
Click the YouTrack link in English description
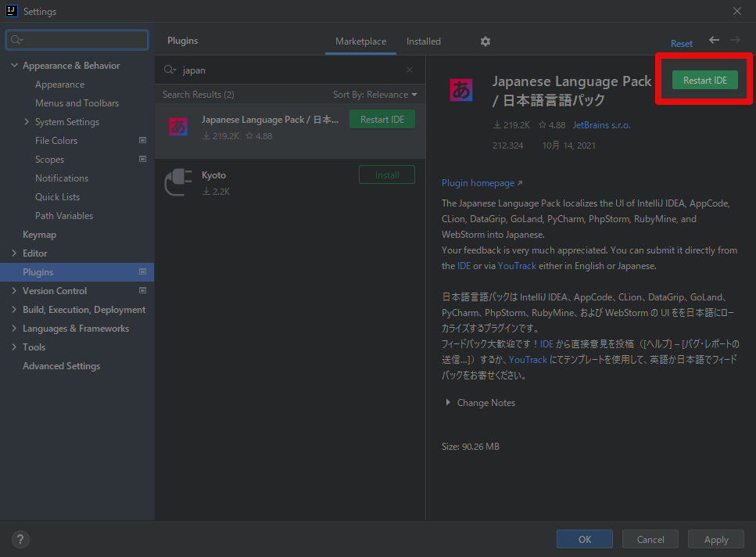tap(516, 266)
